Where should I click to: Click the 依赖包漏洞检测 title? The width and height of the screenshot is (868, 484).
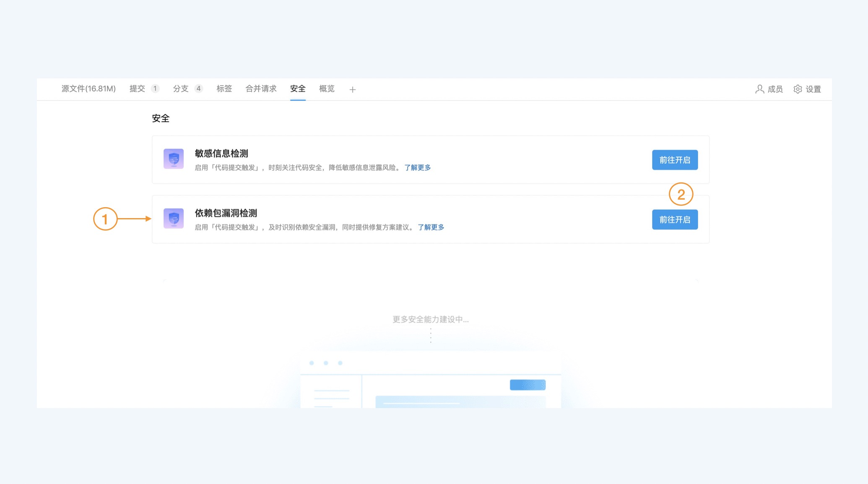point(226,213)
